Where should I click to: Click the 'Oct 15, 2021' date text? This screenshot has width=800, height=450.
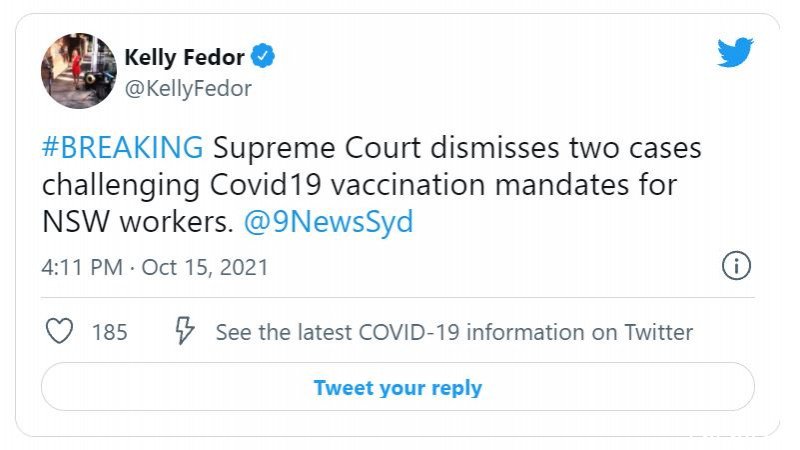pyautogui.click(x=205, y=267)
